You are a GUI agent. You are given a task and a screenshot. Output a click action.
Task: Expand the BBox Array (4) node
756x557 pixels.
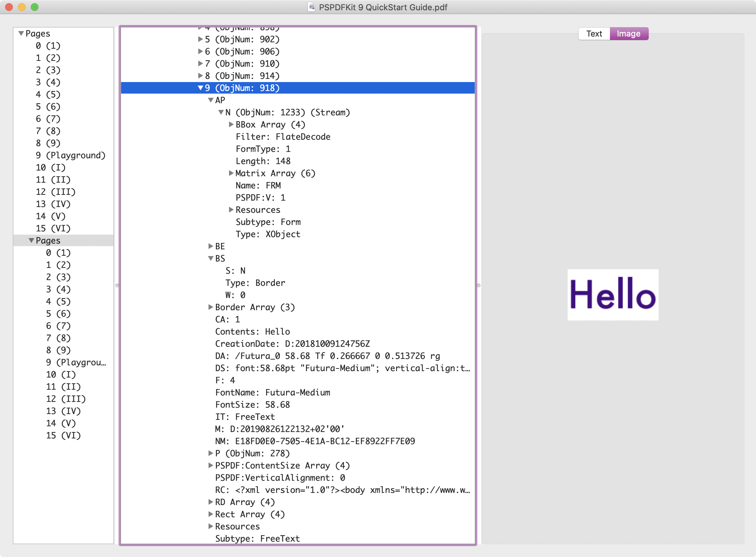tap(231, 124)
